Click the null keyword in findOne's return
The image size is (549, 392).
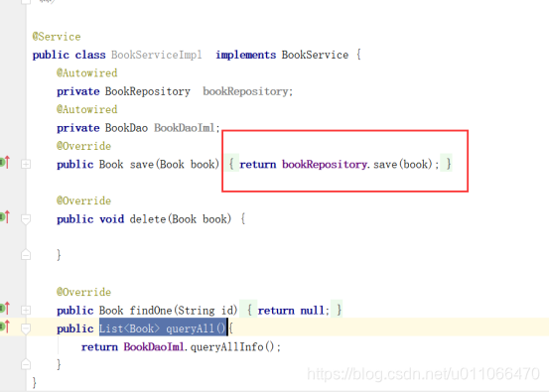[x=313, y=311]
